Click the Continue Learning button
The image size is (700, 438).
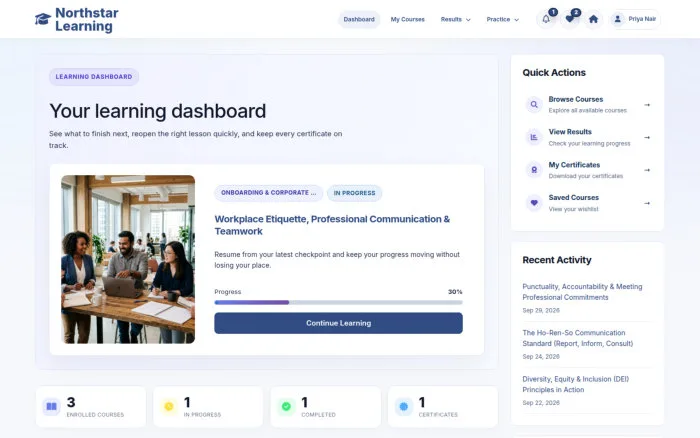click(338, 323)
